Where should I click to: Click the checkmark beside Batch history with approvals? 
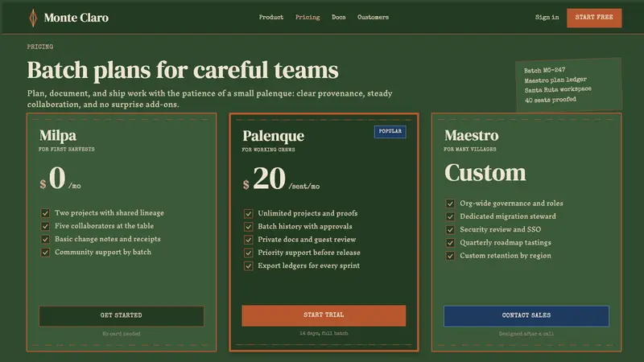[x=248, y=227]
